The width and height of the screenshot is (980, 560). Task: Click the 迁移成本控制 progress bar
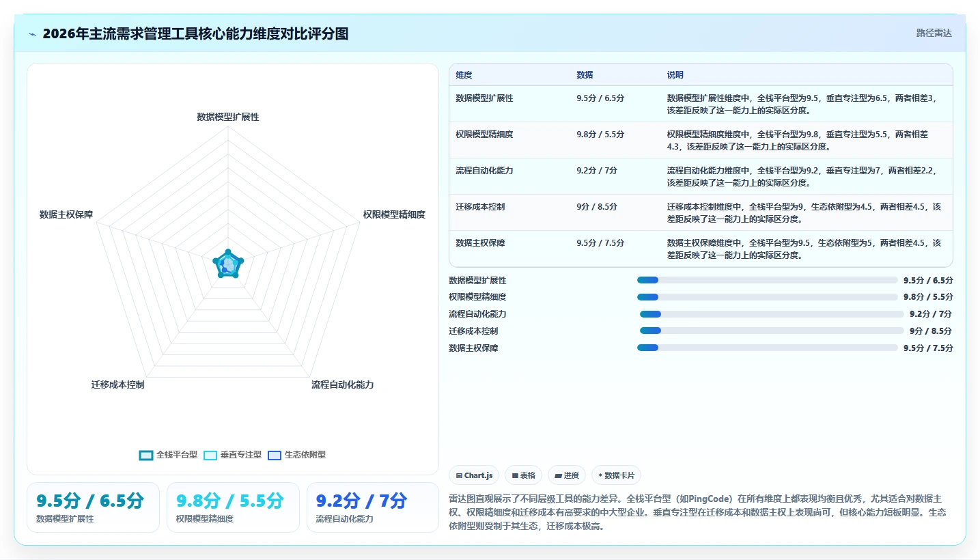(772, 331)
